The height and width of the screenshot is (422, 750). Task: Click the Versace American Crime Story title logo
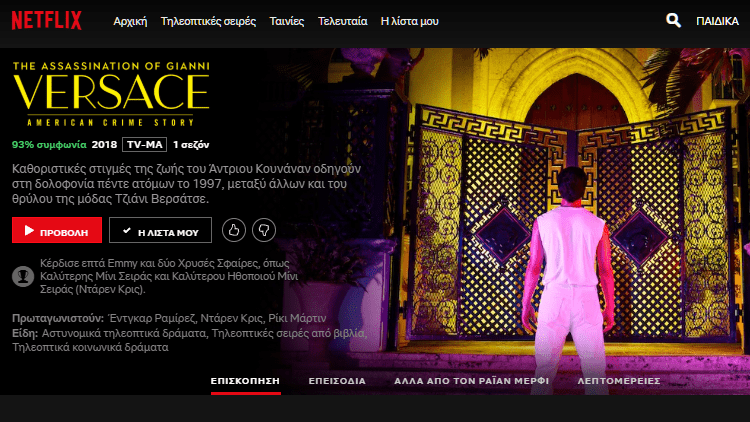point(111,94)
